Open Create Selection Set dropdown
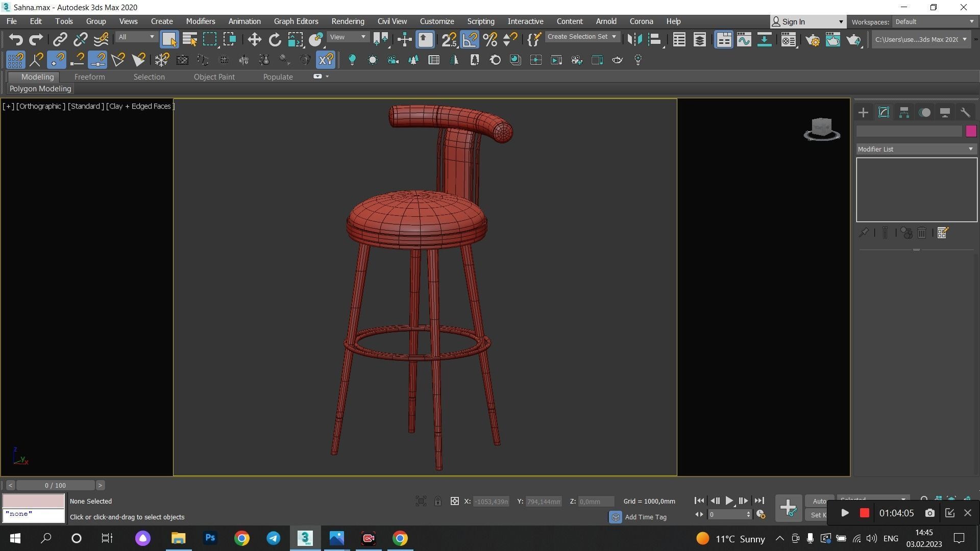Viewport: 980px width, 551px height. (x=582, y=37)
